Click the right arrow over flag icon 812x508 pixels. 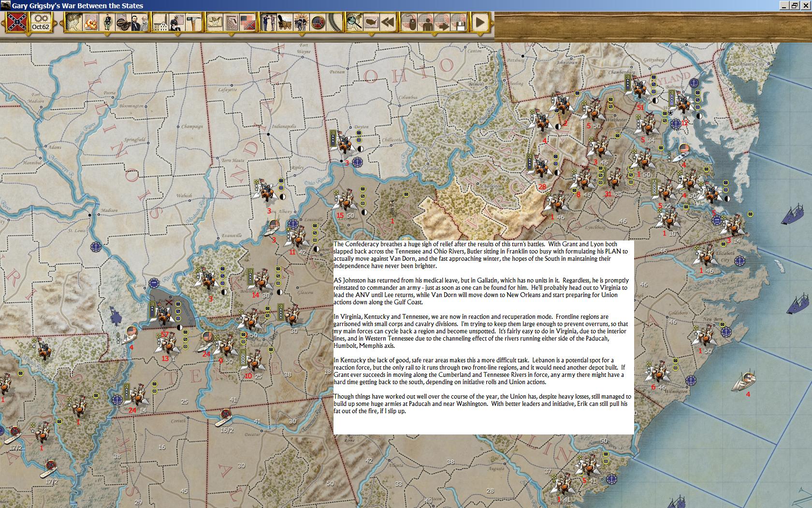click(442, 22)
